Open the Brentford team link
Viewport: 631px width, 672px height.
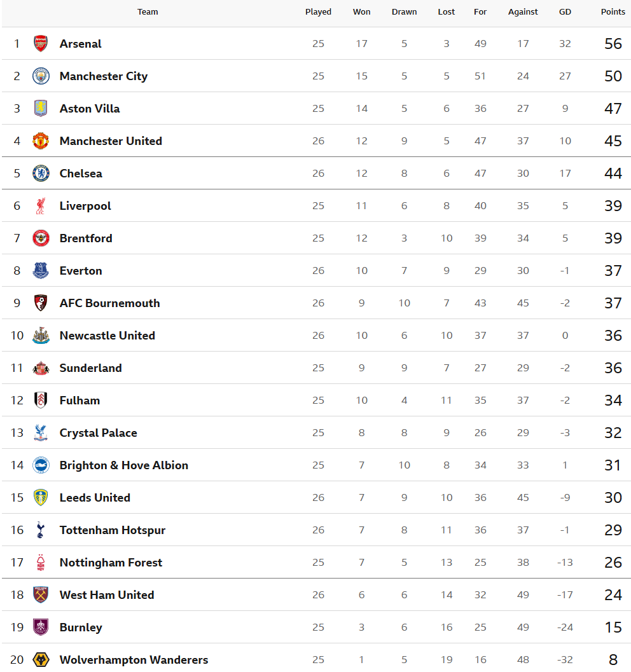click(86, 238)
